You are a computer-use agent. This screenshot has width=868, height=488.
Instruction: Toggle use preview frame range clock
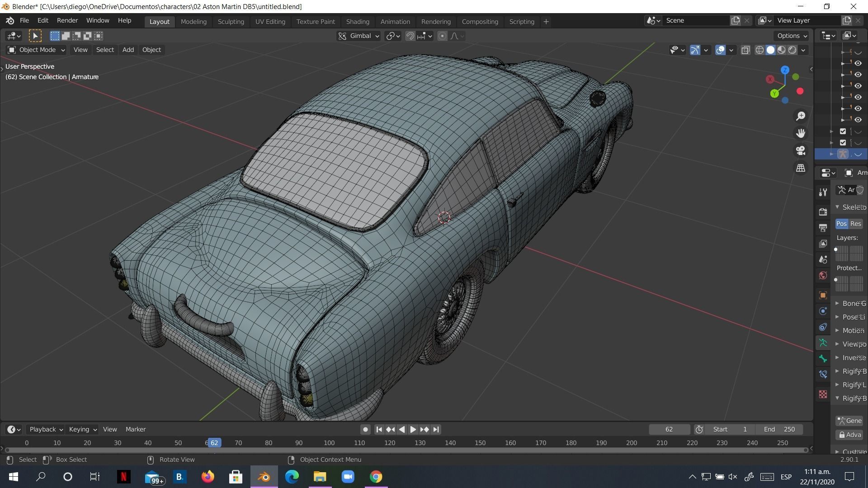(699, 430)
